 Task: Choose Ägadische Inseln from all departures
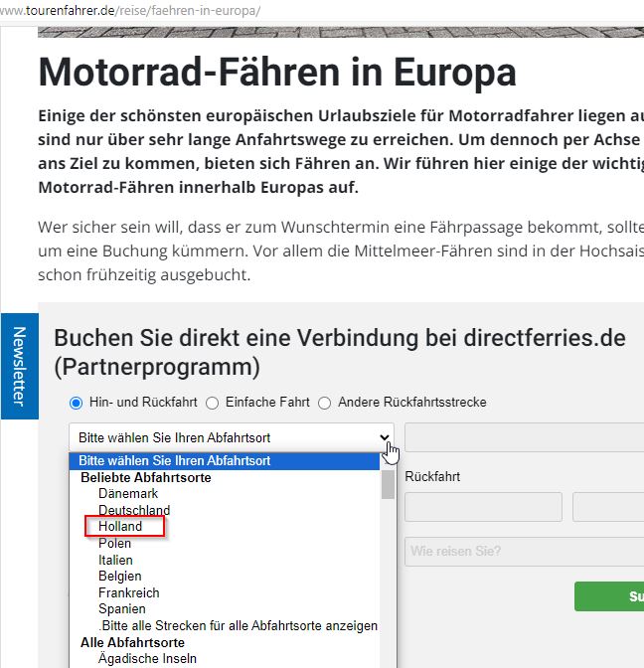click(x=147, y=658)
